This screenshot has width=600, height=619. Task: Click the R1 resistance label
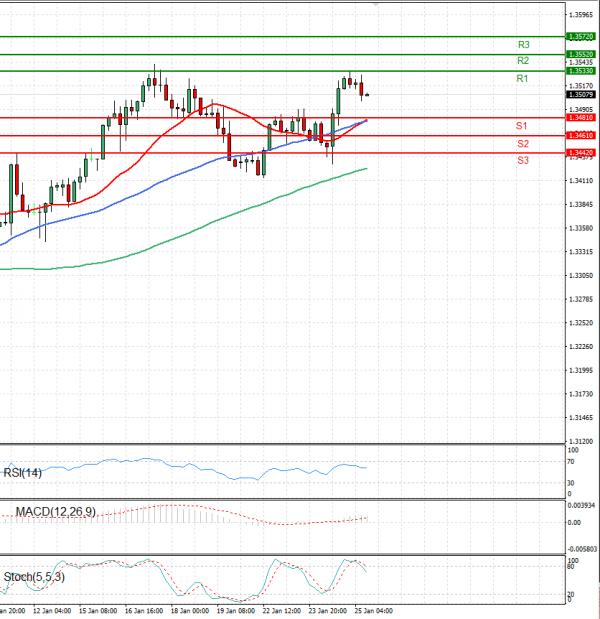coord(522,79)
